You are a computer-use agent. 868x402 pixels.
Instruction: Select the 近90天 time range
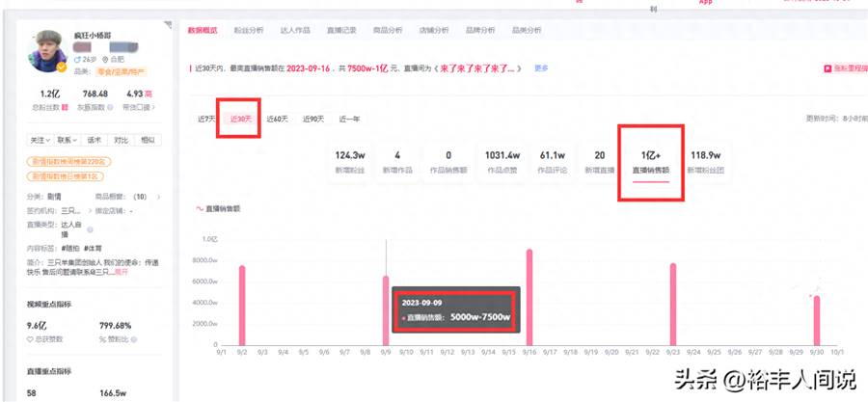click(x=313, y=119)
